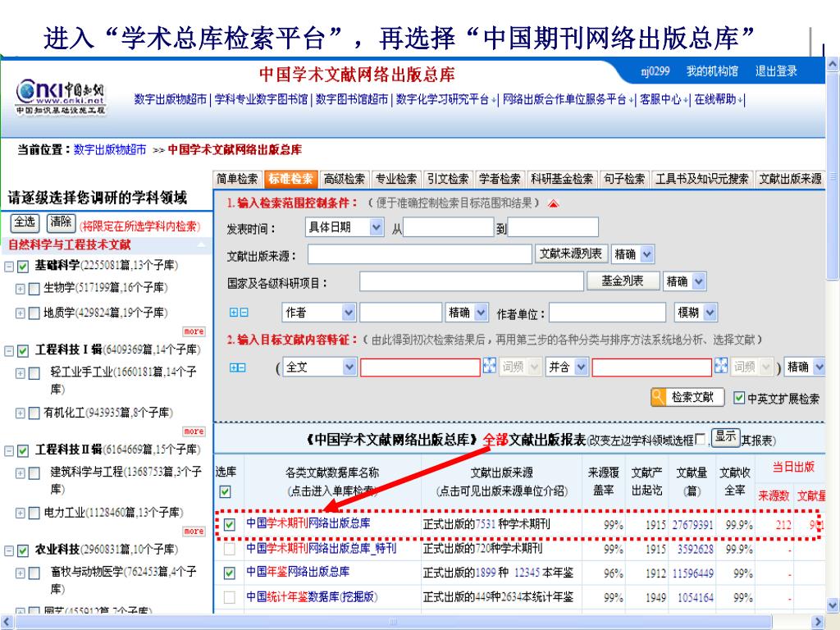Switch to 专业检索 tab

(x=396, y=179)
